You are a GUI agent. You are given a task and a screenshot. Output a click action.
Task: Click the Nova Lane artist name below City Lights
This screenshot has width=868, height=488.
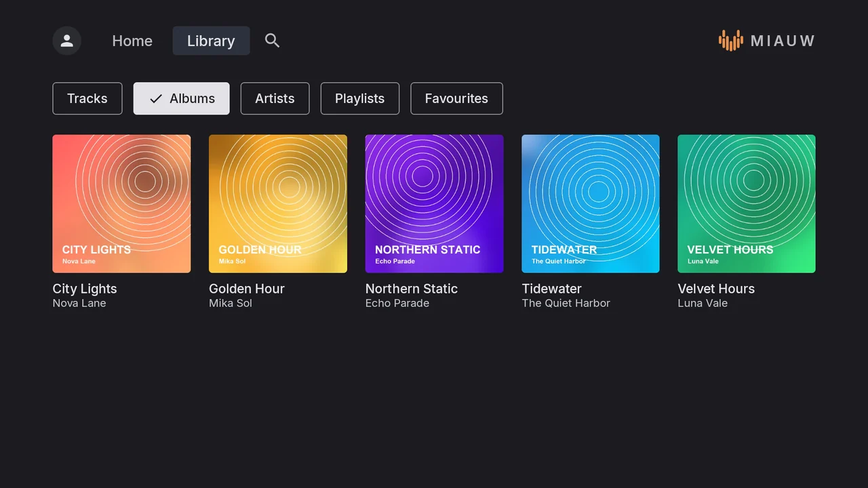tap(79, 303)
